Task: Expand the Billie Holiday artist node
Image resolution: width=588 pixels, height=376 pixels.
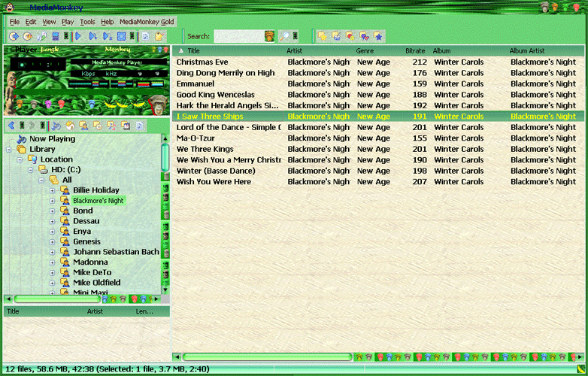Action: click(x=52, y=190)
